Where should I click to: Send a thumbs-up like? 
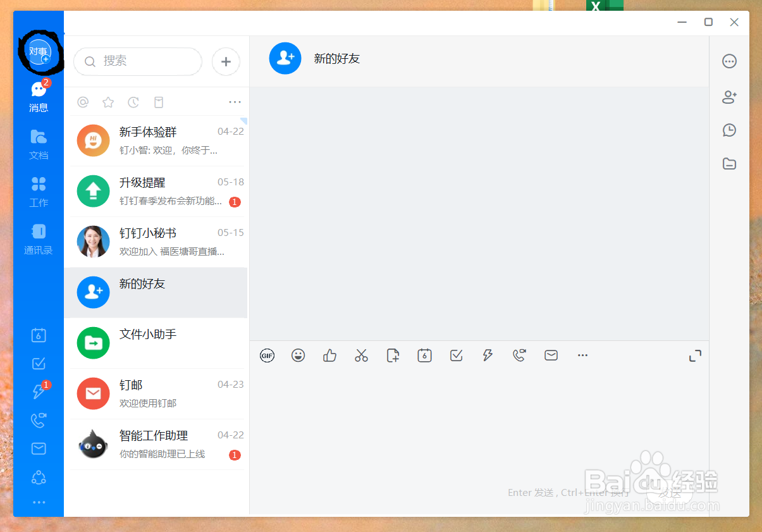click(329, 356)
